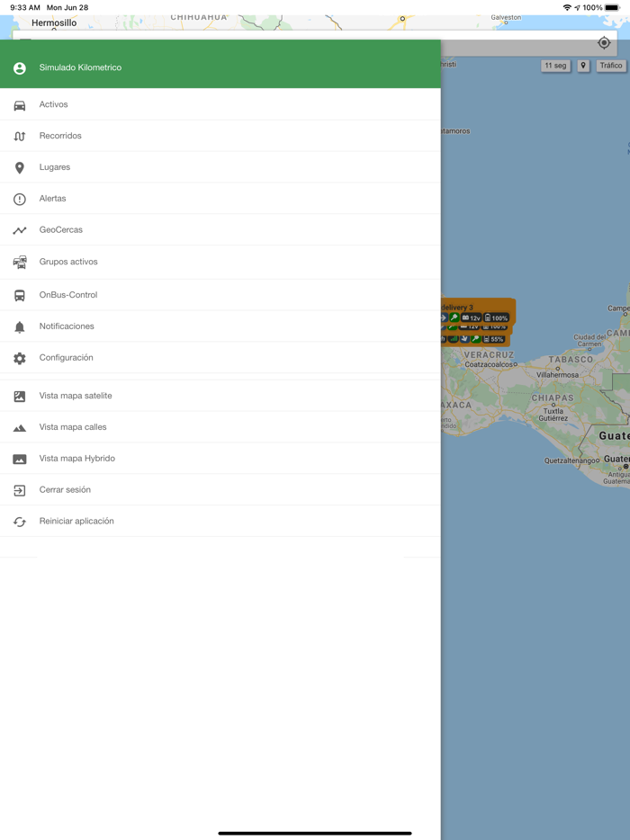The width and height of the screenshot is (630, 840).
Task: Tap the user profile avatar icon
Action: pos(19,68)
